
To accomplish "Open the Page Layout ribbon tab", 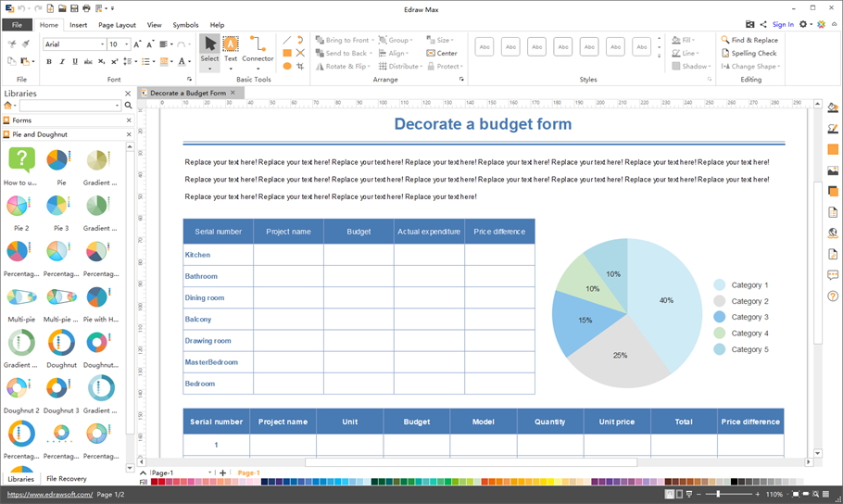I will pos(117,25).
